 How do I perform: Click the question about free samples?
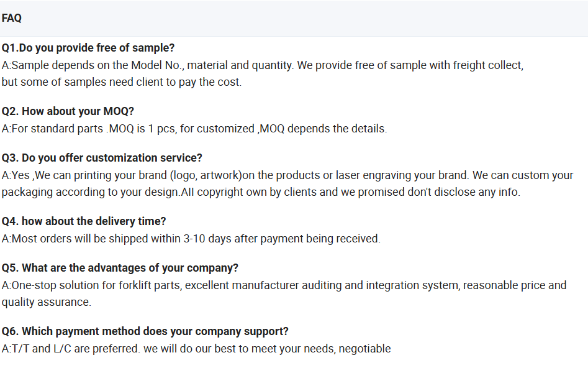pyautogui.click(x=88, y=48)
